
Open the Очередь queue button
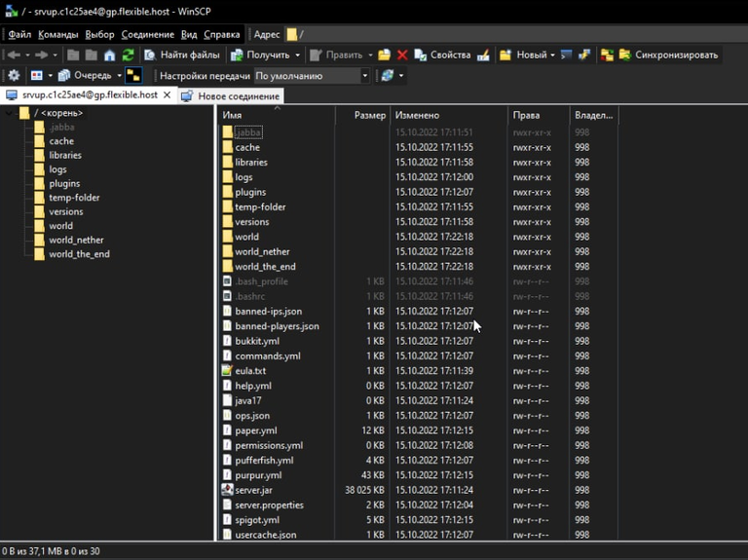point(85,75)
